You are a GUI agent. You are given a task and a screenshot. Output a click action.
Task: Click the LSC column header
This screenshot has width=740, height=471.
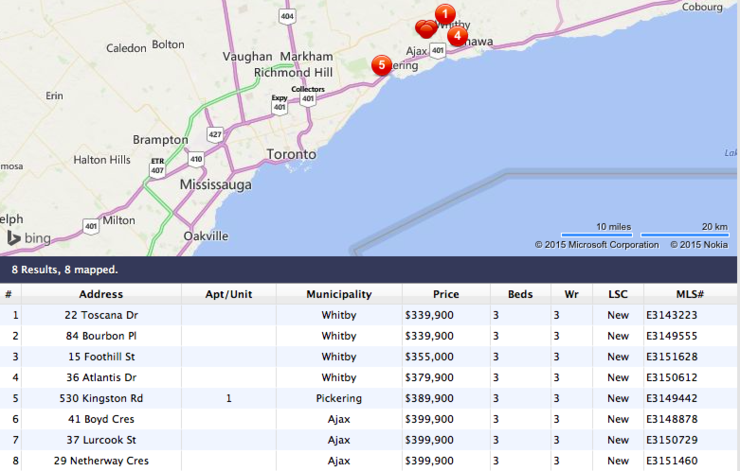618,294
